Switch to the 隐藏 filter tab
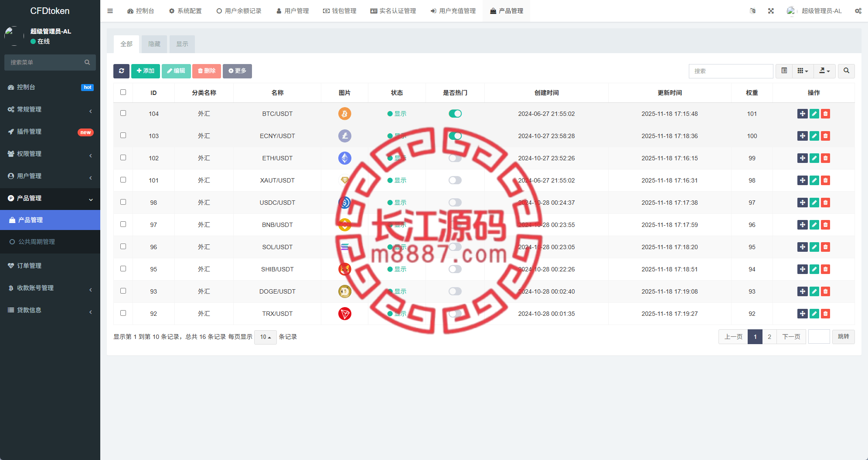868x460 pixels. [x=154, y=44]
